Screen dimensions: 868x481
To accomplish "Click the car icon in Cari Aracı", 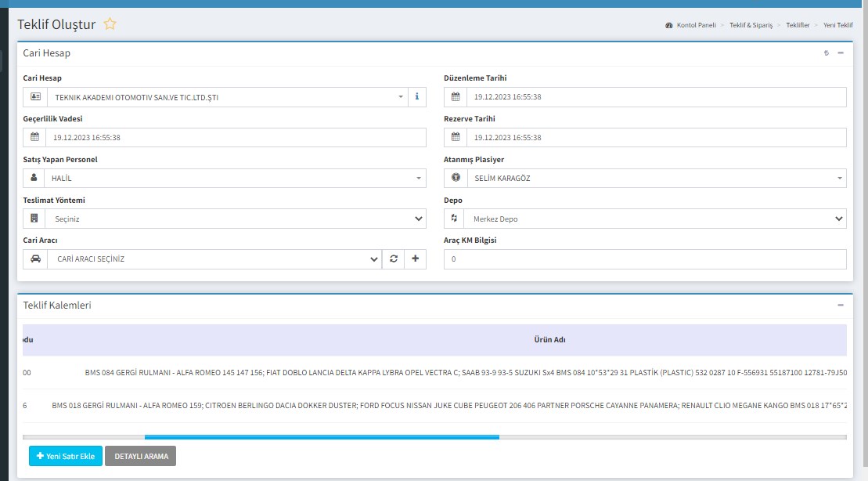I will click(x=34, y=259).
